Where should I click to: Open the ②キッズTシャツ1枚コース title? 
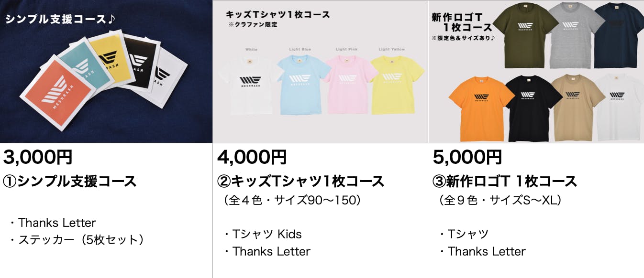(x=300, y=182)
